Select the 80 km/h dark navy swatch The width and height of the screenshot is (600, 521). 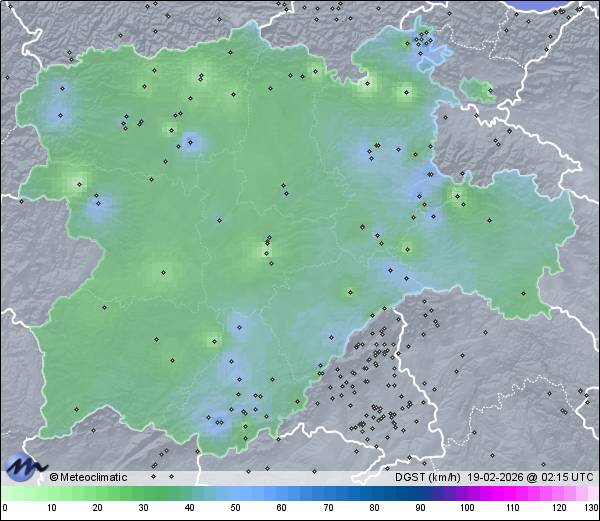point(374,494)
